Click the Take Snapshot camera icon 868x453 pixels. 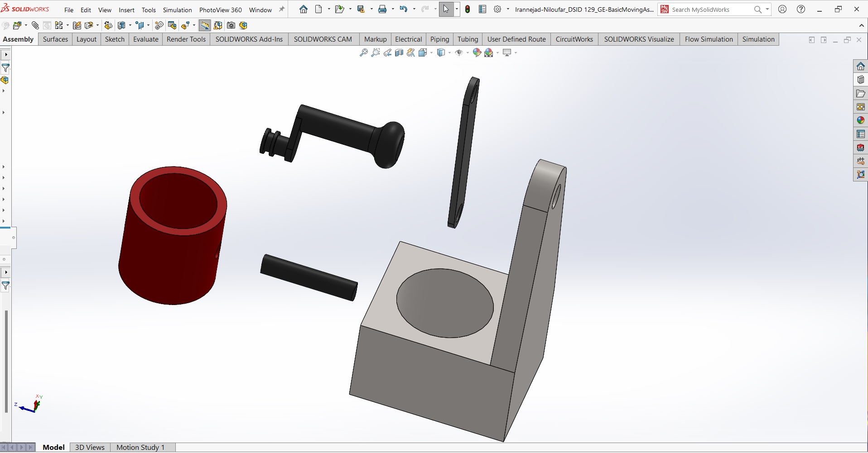coord(231,25)
